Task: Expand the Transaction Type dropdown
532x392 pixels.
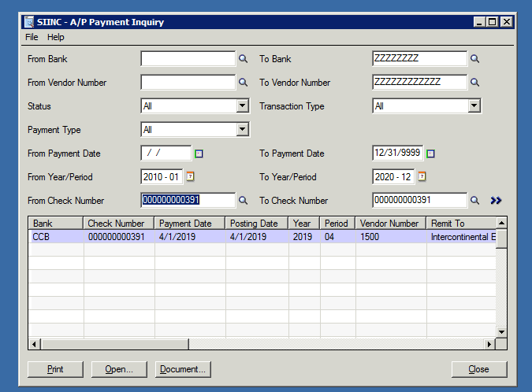Action: [474, 106]
